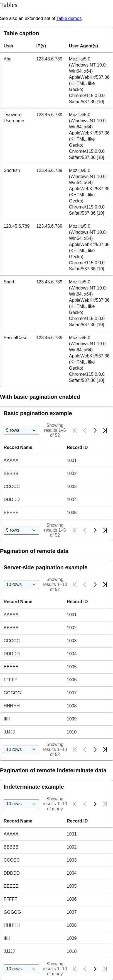Open the 5 rows dropdown below Basic pagination table
Screen dimensions: 113x980
21,530
